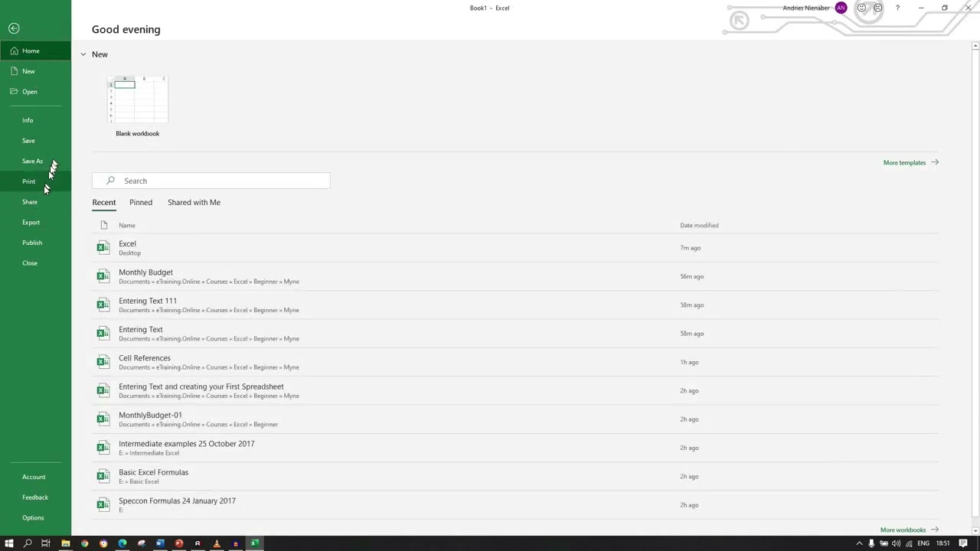Click the vertical scrollbar down arrow
This screenshot has height=551, width=980.
tap(975, 530)
